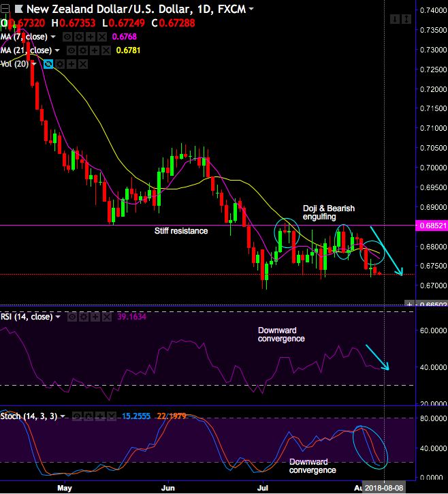Click the plus icon beside Stoch (14, 3, 3)

click(100, 416)
